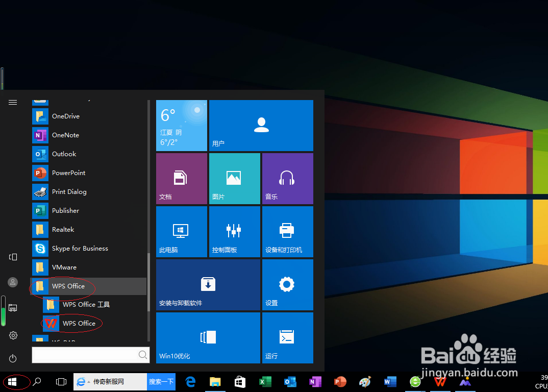
Task: Open the 此电脑 tile
Action: click(x=181, y=232)
